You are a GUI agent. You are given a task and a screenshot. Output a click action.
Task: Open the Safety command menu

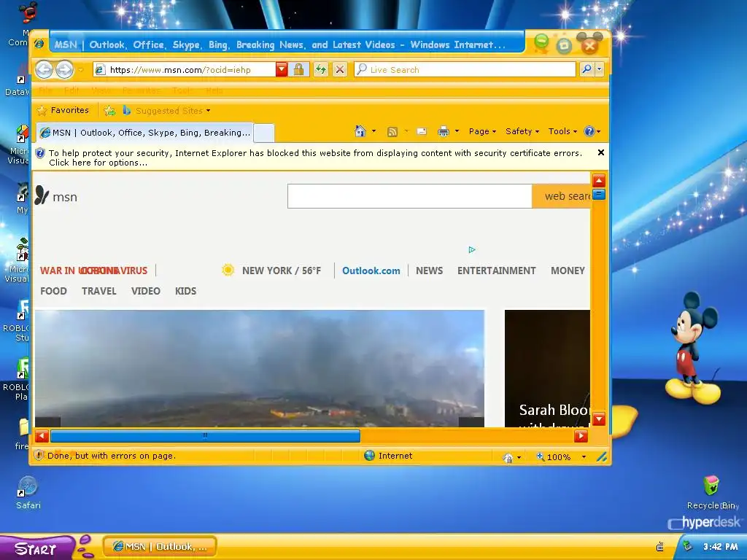[522, 131]
